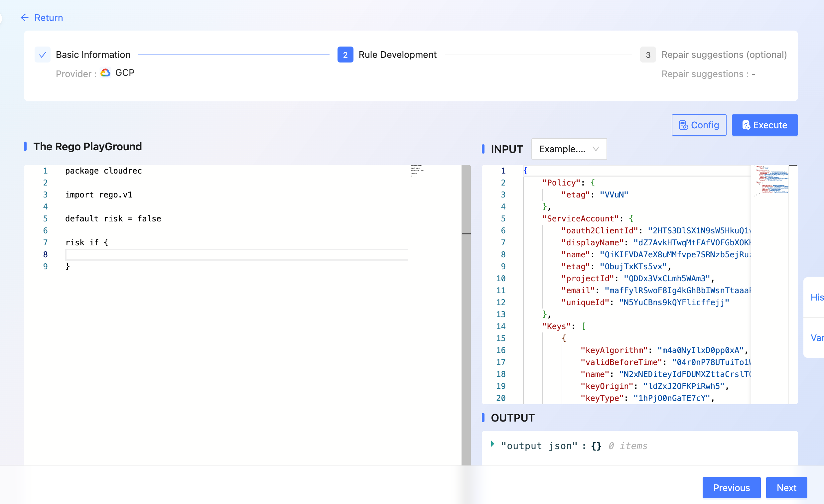The image size is (824, 504).
Task: Click the "displayName" key in INPUT
Action: point(592,243)
